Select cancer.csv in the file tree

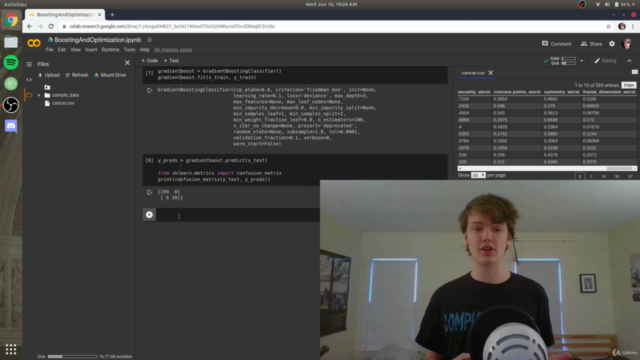coord(63,103)
